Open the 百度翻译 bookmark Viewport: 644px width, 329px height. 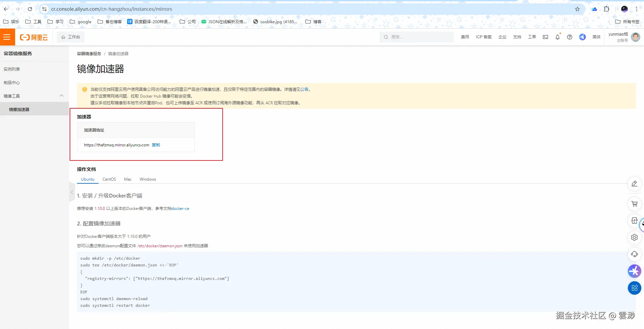pos(149,22)
